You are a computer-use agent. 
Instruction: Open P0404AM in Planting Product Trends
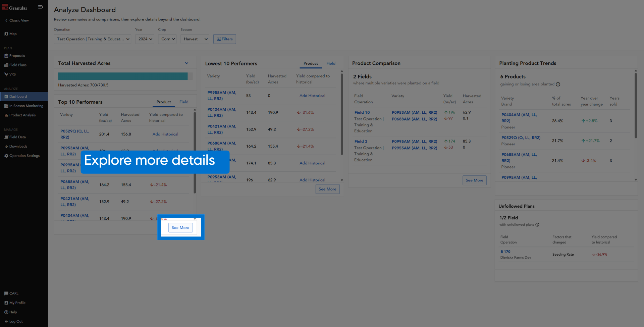[519, 118]
